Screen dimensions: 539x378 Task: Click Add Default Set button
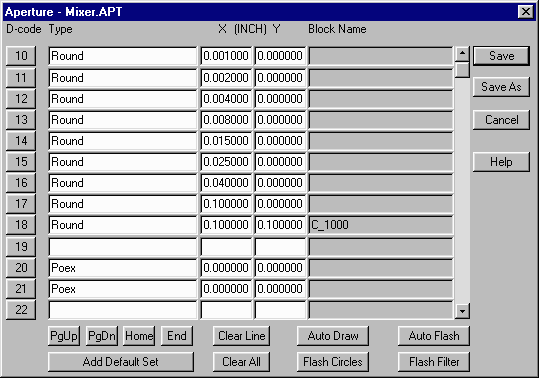[121, 362]
